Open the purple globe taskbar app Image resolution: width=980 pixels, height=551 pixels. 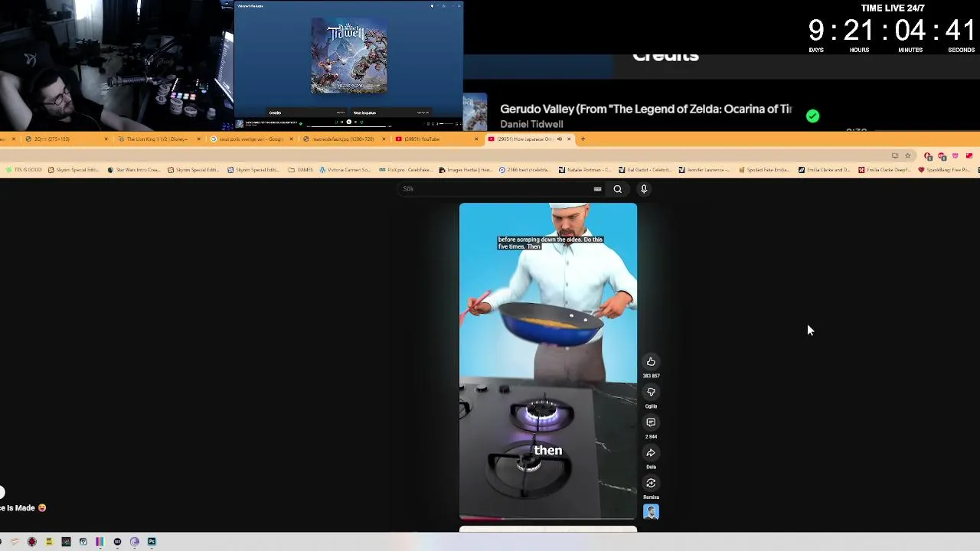[134, 542]
